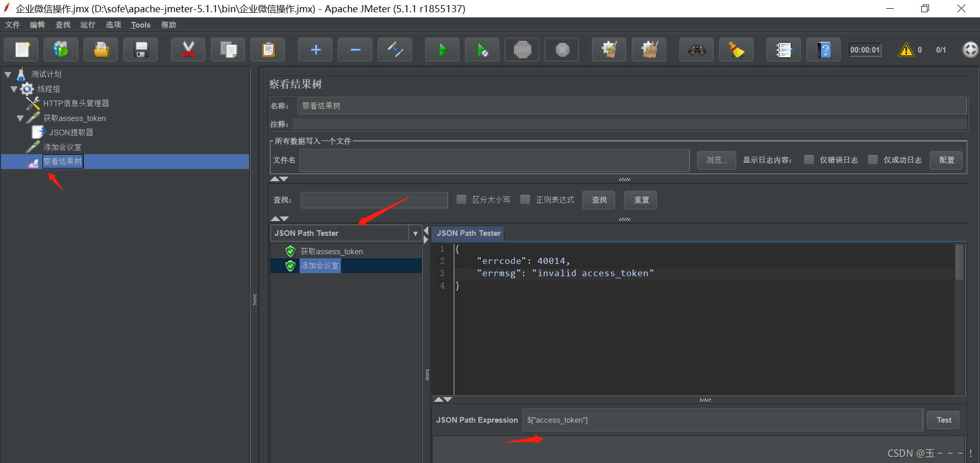Toggle the search panel collapse arrows
980x463 pixels.
(x=279, y=218)
